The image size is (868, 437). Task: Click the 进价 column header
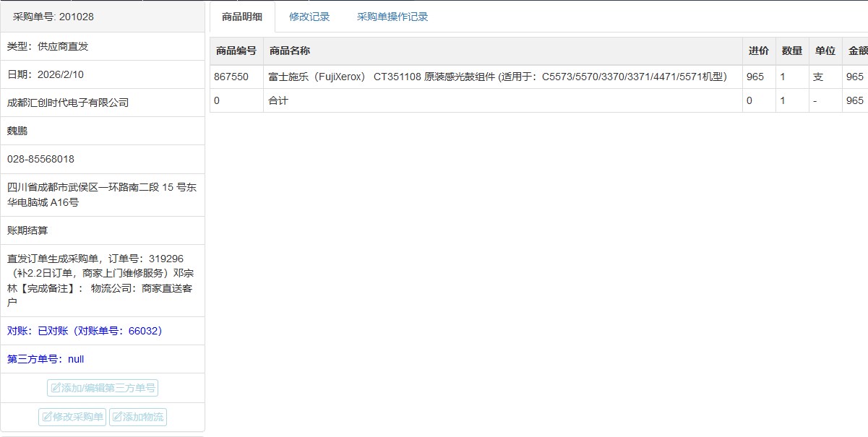pyautogui.click(x=758, y=51)
